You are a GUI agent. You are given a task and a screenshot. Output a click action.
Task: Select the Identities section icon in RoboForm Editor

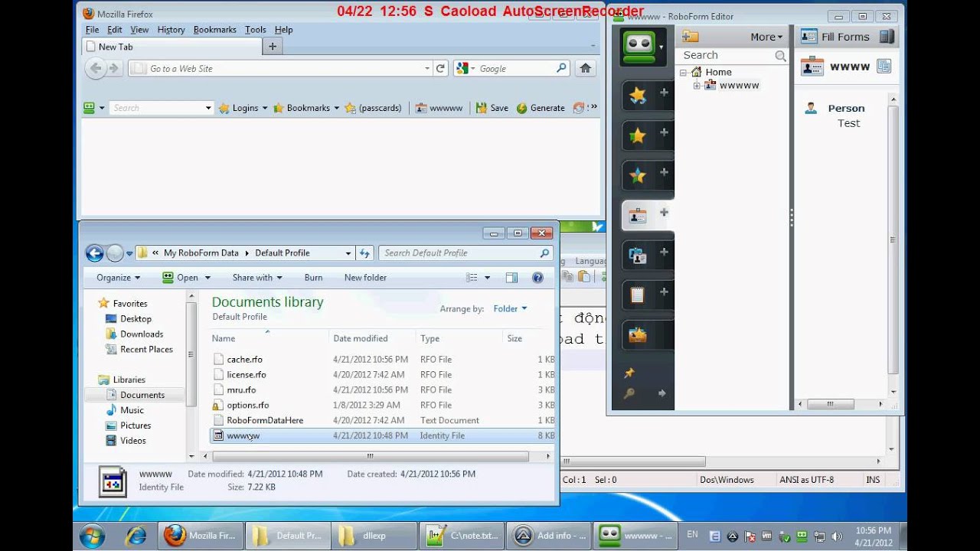pyautogui.click(x=637, y=216)
